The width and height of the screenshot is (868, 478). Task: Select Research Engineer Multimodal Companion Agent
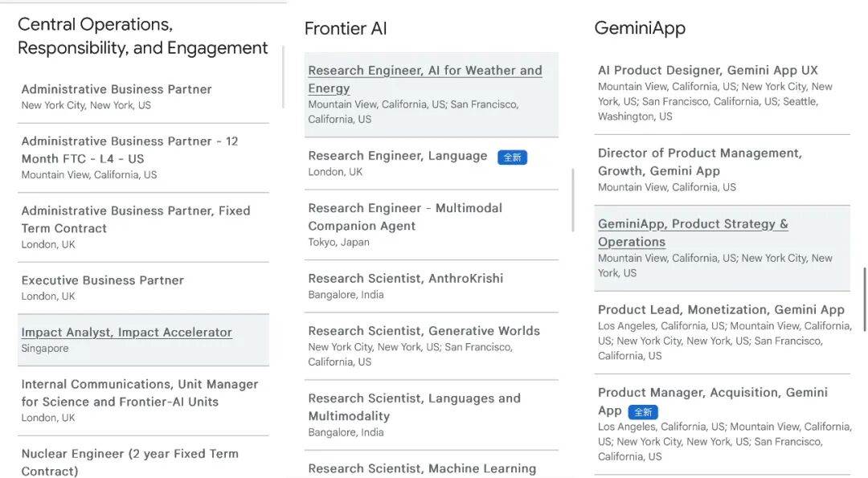click(404, 217)
